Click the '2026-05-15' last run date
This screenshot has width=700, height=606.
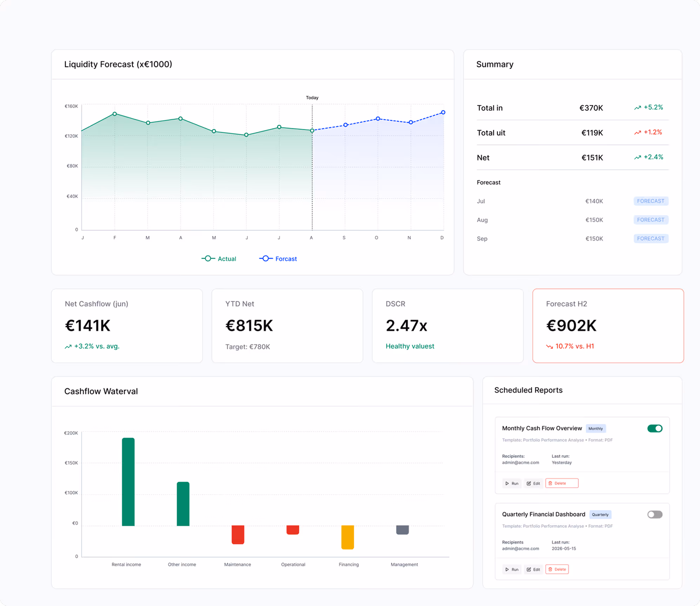tap(564, 549)
